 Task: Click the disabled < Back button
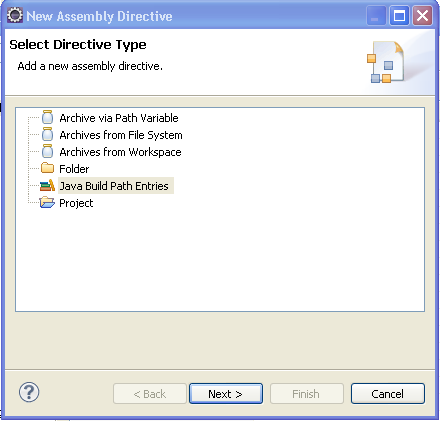pyautogui.click(x=150, y=394)
